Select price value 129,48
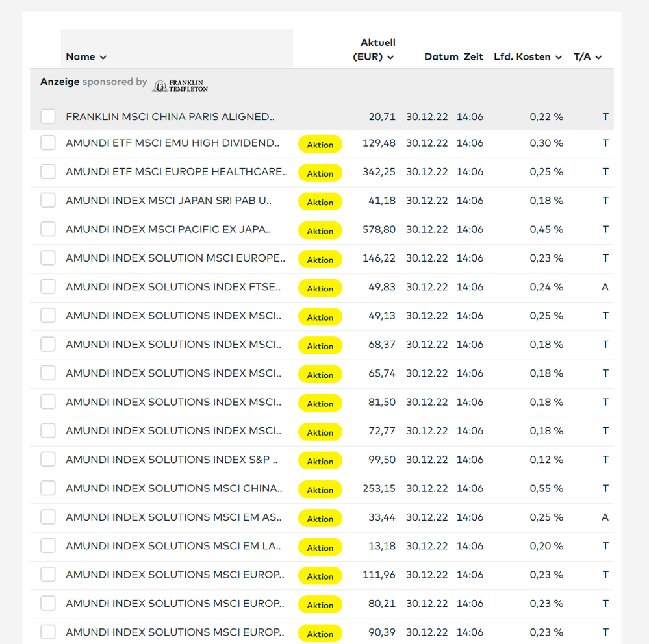 coord(379,143)
